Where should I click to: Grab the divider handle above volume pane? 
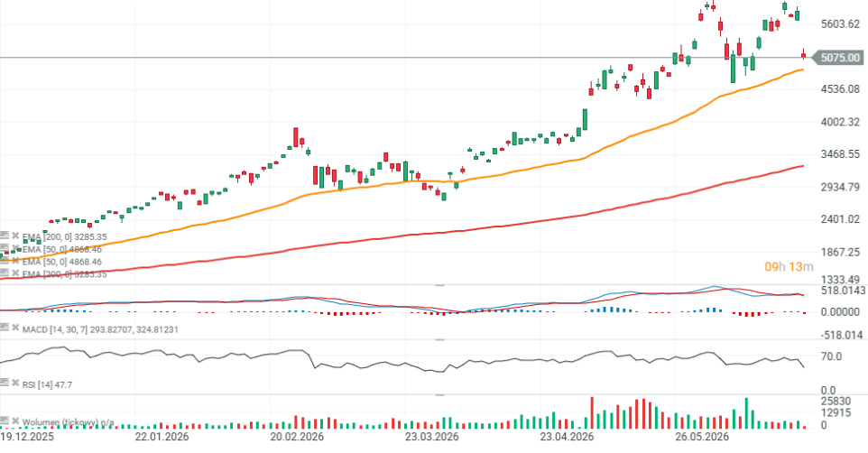(x=440, y=395)
